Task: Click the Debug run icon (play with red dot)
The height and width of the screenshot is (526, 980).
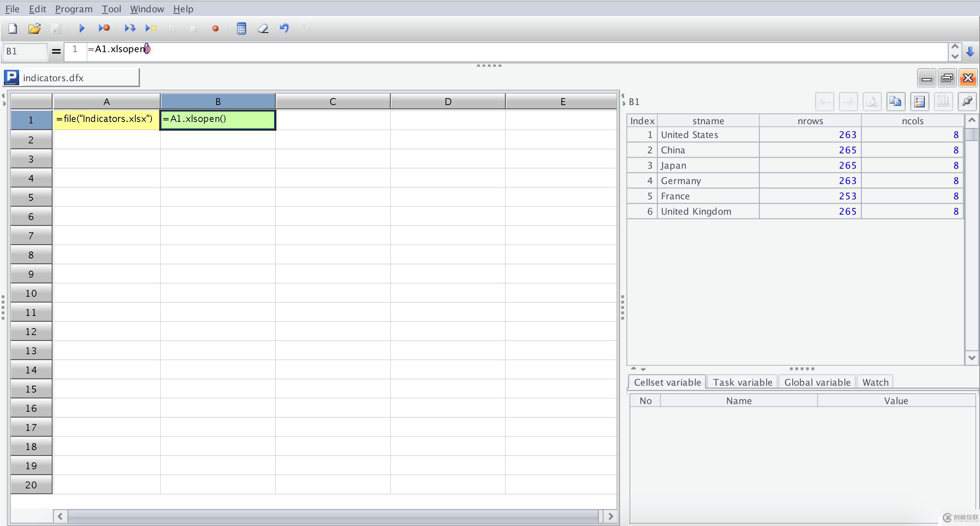Action: pyautogui.click(x=104, y=28)
